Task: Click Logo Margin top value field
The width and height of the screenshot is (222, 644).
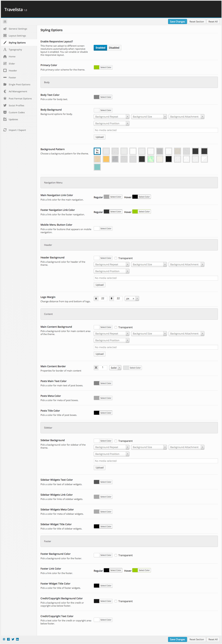Action: point(103,298)
